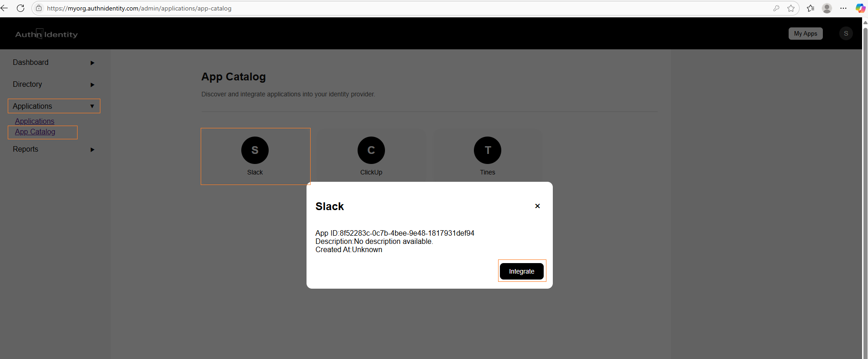This screenshot has height=359, width=868.
Task: Open the Slack app tile
Action: point(255,156)
